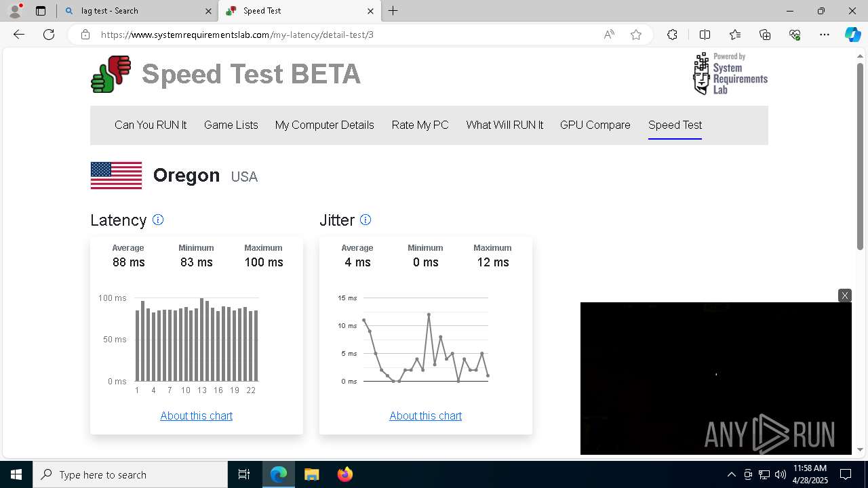This screenshot has width=868, height=488.
Task: Click the jitter average '4 ms' value
Action: tap(357, 262)
